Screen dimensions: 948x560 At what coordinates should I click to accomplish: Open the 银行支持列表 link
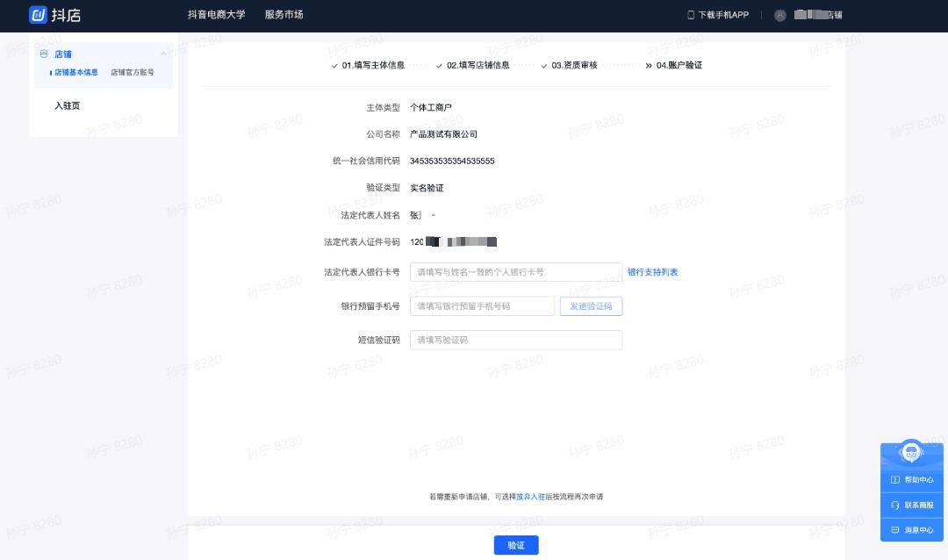coord(653,272)
